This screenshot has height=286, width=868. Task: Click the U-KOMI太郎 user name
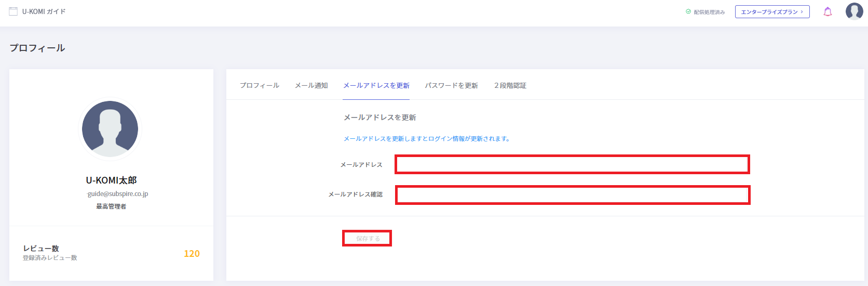pos(111,180)
